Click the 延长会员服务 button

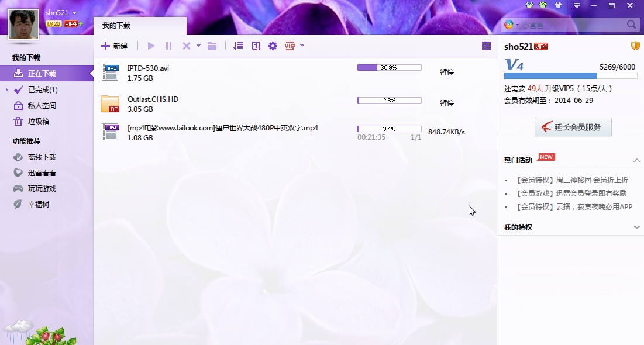(573, 127)
